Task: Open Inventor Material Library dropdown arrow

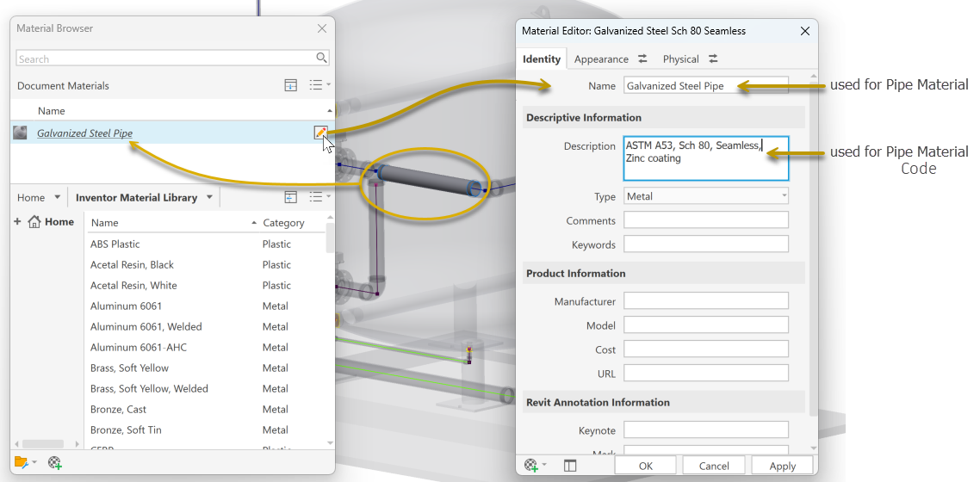Action: pos(209,197)
